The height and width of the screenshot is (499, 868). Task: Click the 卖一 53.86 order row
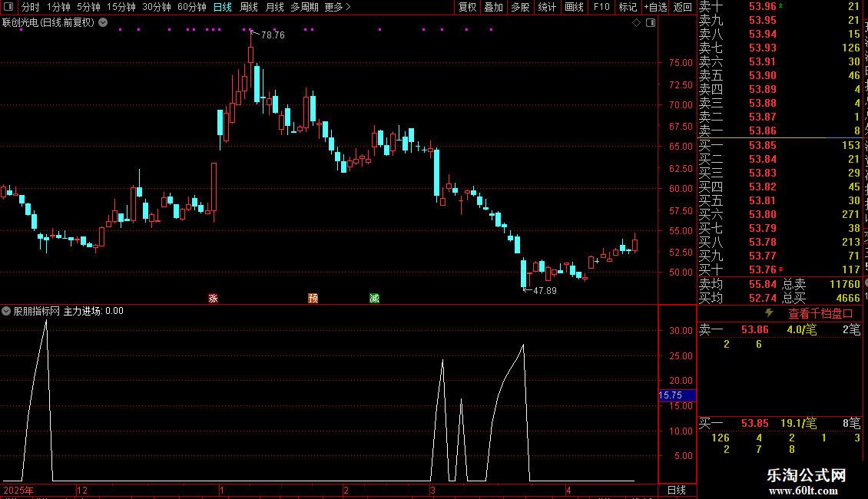[780, 131]
